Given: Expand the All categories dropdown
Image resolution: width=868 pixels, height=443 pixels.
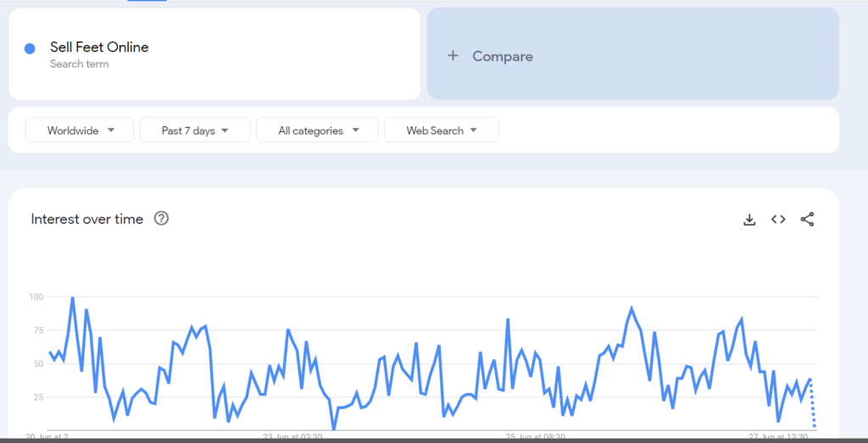Looking at the screenshot, I should tap(317, 130).
